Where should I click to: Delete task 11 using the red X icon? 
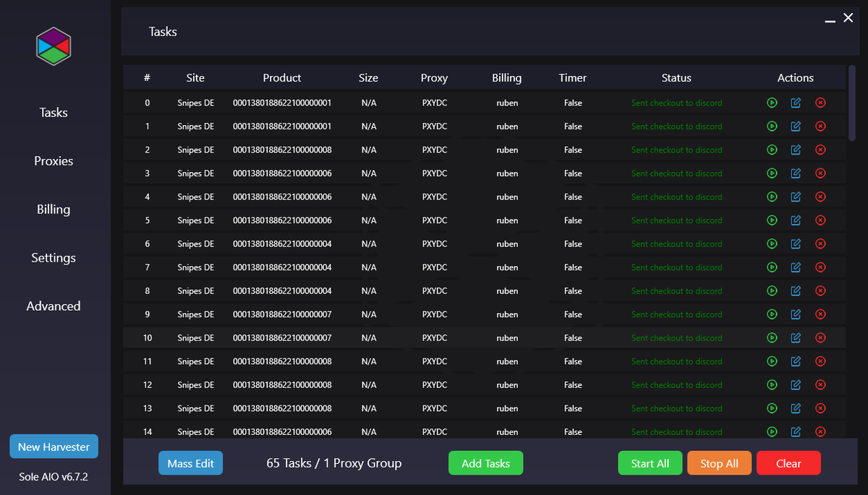[820, 361]
